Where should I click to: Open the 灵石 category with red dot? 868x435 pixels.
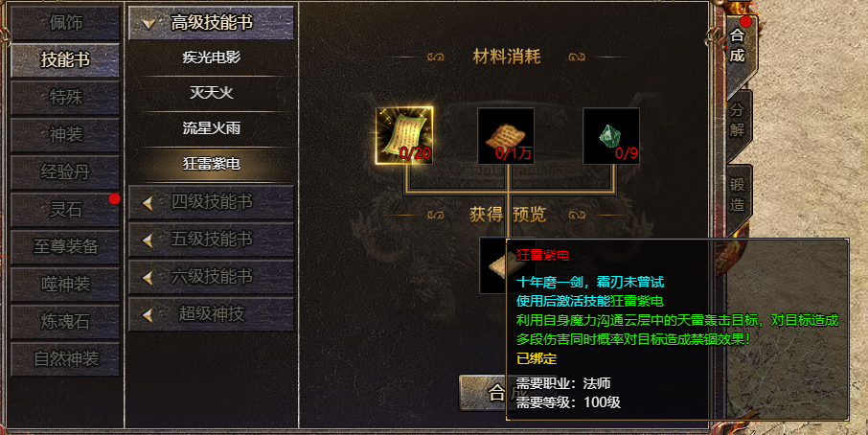tap(65, 209)
